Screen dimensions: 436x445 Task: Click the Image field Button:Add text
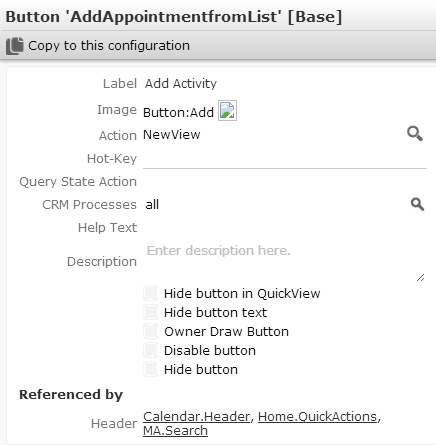pyautogui.click(x=178, y=113)
